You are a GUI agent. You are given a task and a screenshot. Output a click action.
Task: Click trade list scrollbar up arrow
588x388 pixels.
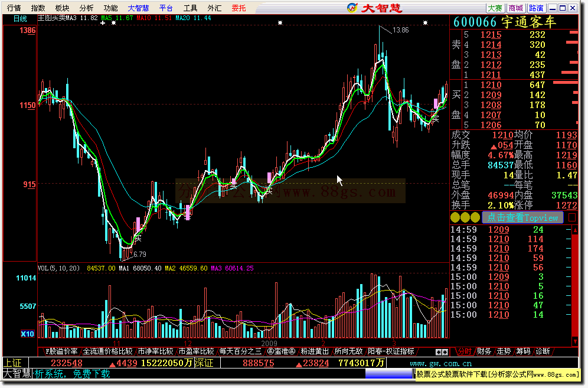[575, 230]
